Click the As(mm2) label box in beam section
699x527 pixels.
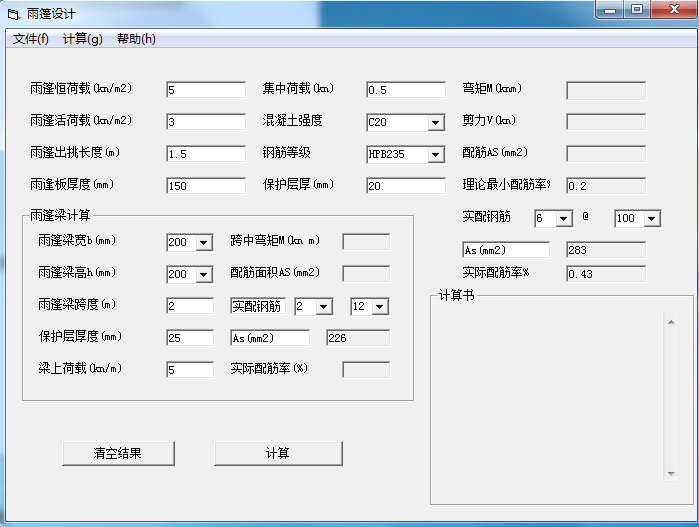pyautogui.click(x=270, y=338)
